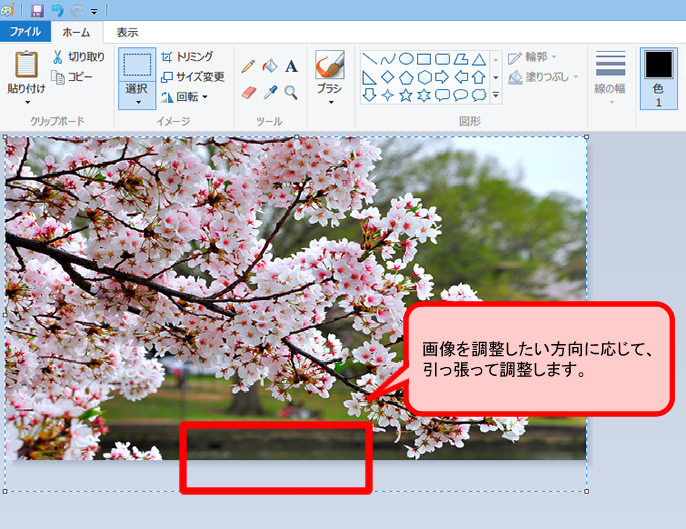
Task: Choose the Down arrow shape
Action: 370,95
